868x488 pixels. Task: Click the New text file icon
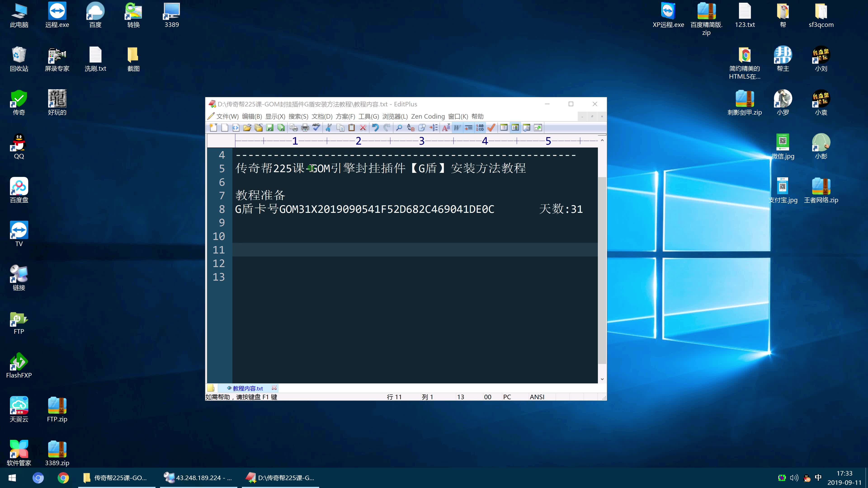[225, 128]
